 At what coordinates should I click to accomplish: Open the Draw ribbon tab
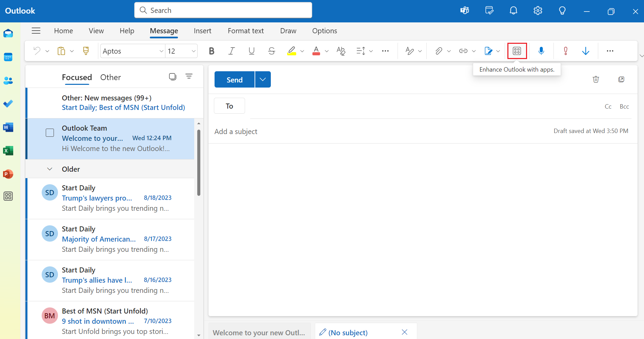[x=288, y=31]
